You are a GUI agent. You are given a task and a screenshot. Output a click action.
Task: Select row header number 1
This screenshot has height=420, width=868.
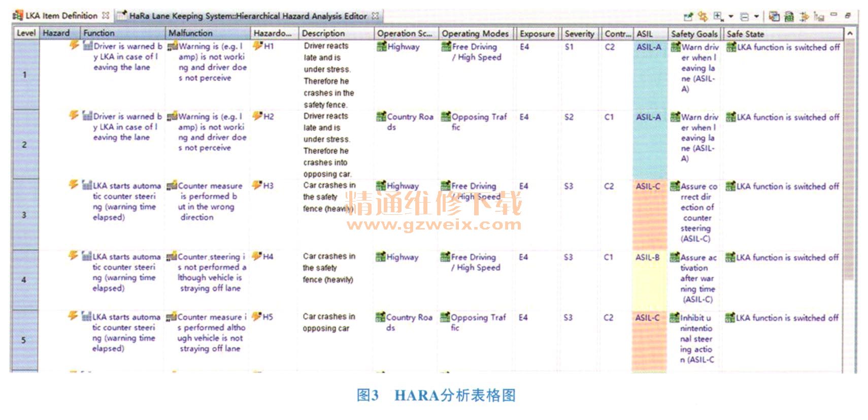[25, 75]
